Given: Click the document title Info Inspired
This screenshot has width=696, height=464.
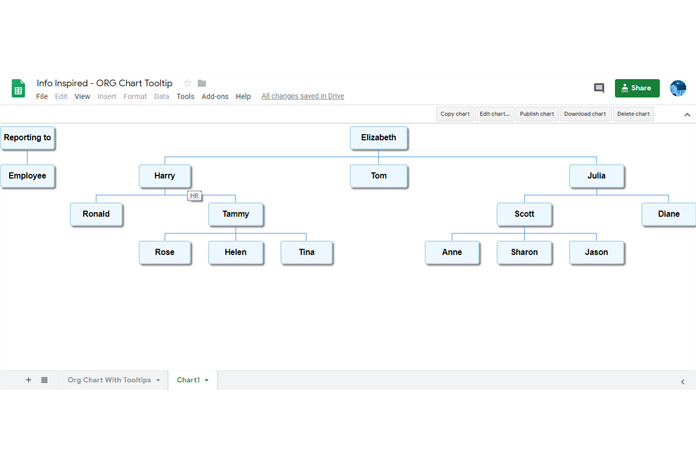Looking at the screenshot, I should tap(104, 83).
